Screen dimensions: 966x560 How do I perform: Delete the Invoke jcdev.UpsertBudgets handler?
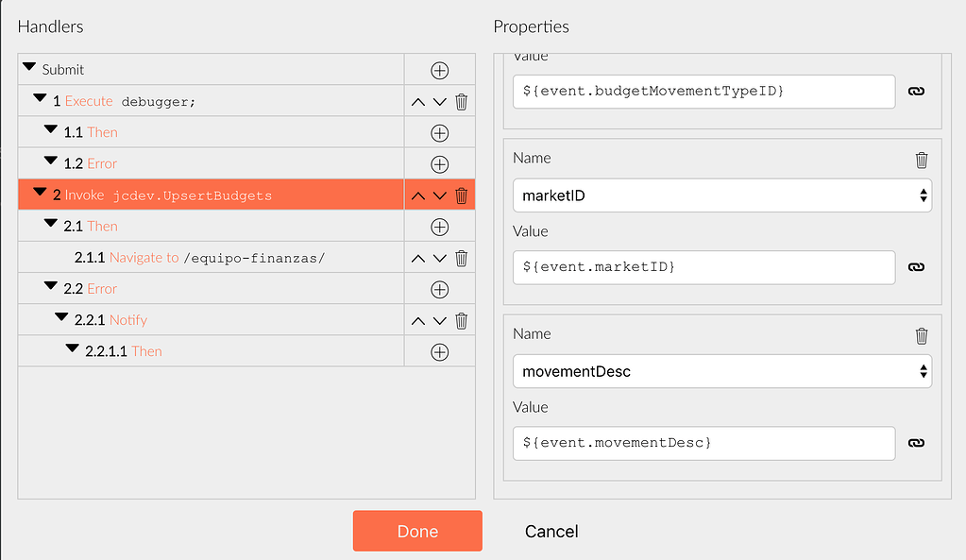(x=460, y=195)
